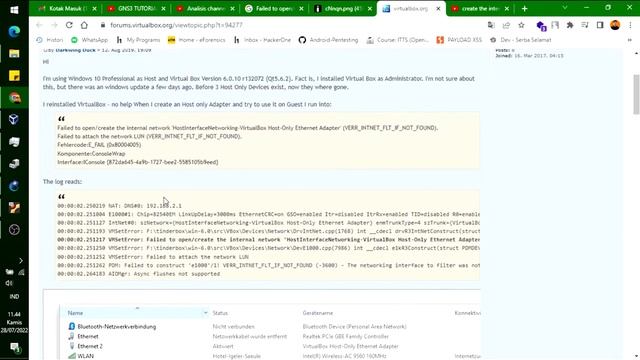Open the media control playlist icon

585,25
